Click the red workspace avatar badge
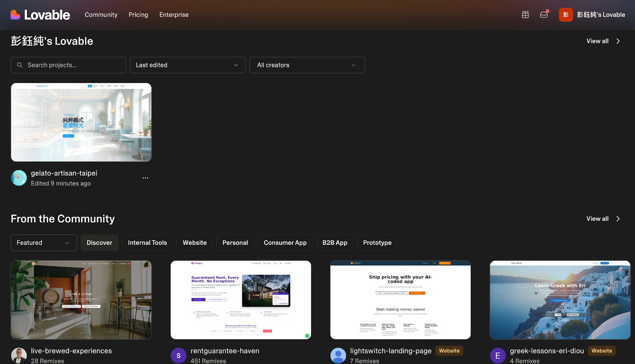 [566, 15]
